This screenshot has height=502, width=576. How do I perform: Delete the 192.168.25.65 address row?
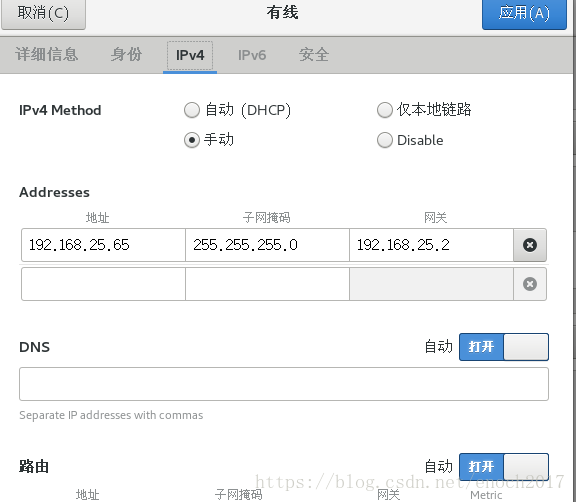529,245
